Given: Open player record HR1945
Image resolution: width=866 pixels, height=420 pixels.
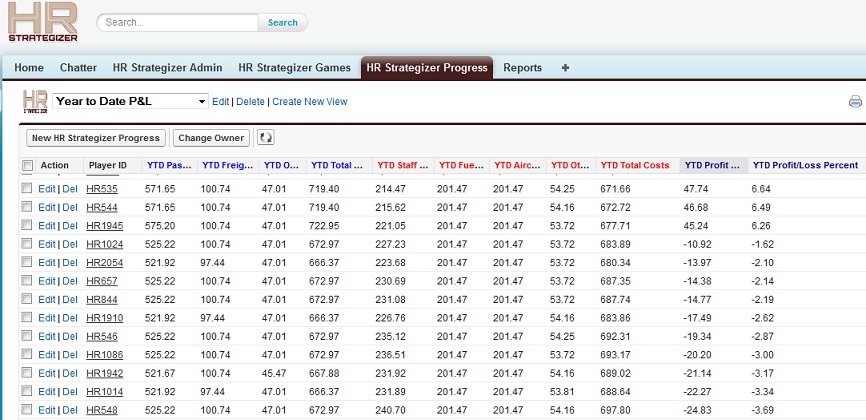Looking at the screenshot, I should click(104, 225).
